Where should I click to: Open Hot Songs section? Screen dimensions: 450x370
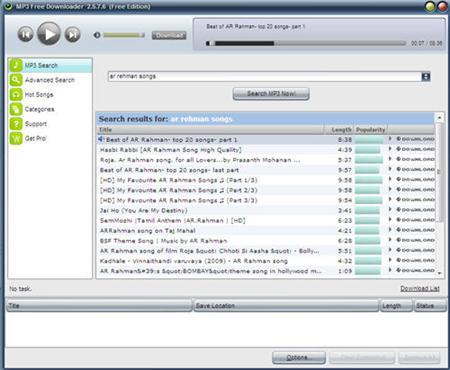(50, 95)
